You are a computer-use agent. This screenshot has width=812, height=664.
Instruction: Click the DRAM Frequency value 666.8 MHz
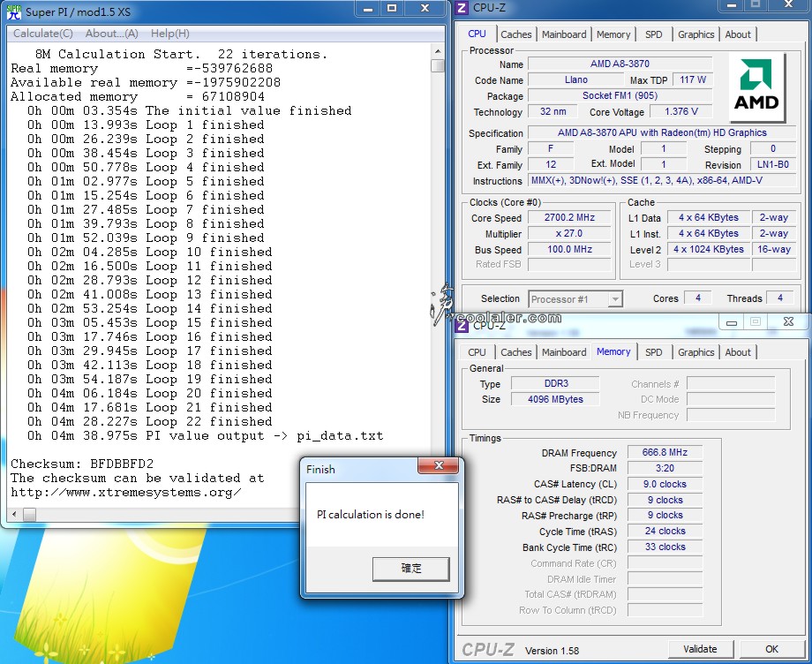tap(665, 452)
